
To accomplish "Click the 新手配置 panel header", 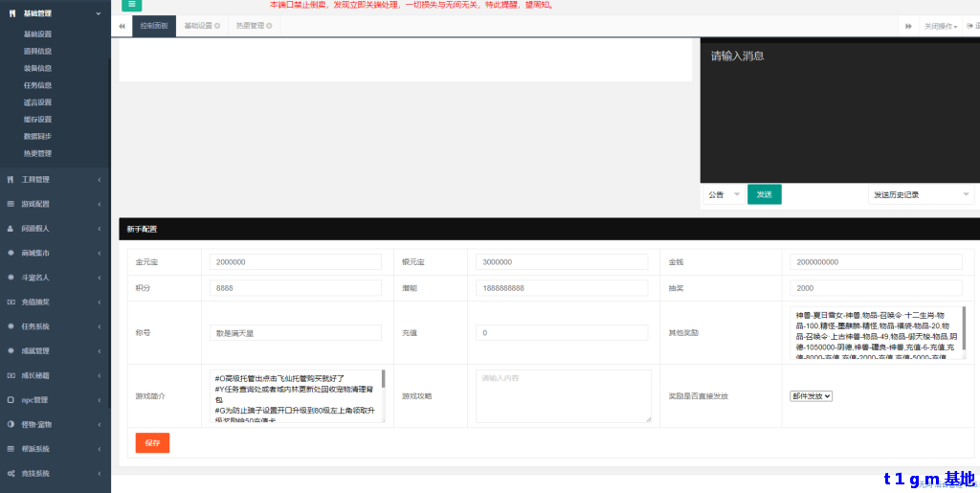I will coord(549,229).
